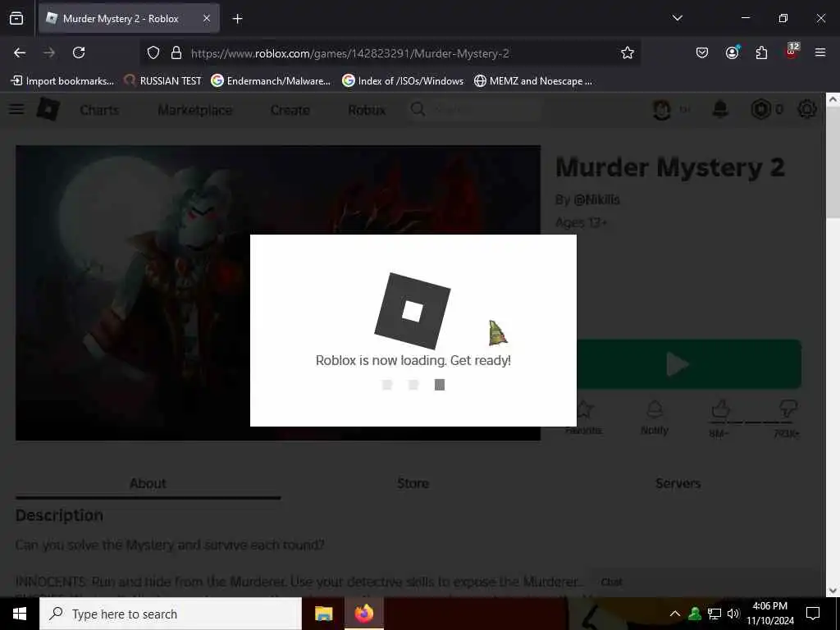Open the Roblox hamburger side menu
This screenshot has height=630, width=840.
tap(16, 109)
